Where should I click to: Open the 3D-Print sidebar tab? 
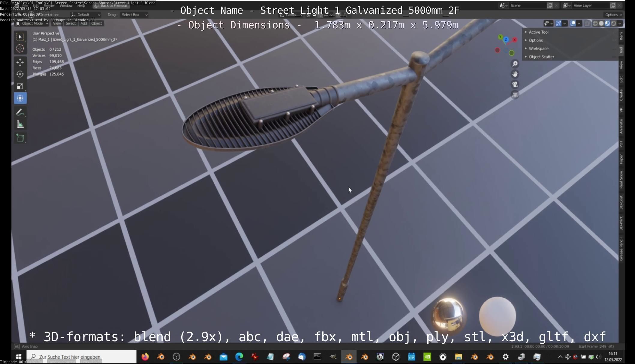coord(621,223)
